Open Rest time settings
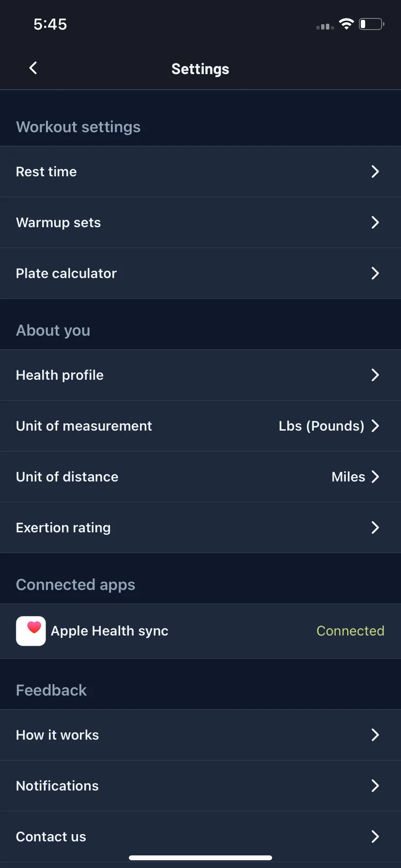401x868 pixels. coord(200,171)
